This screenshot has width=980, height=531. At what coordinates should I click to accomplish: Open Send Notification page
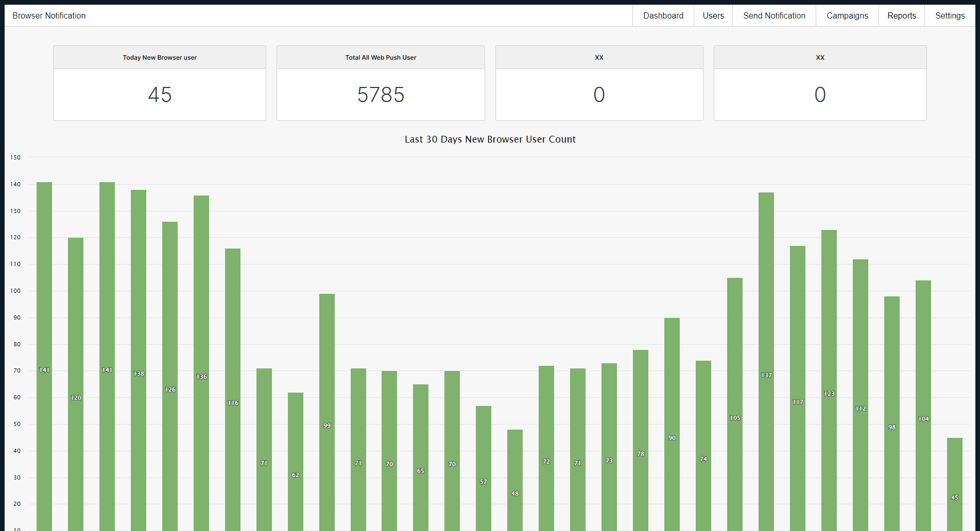[x=774, y=16]
